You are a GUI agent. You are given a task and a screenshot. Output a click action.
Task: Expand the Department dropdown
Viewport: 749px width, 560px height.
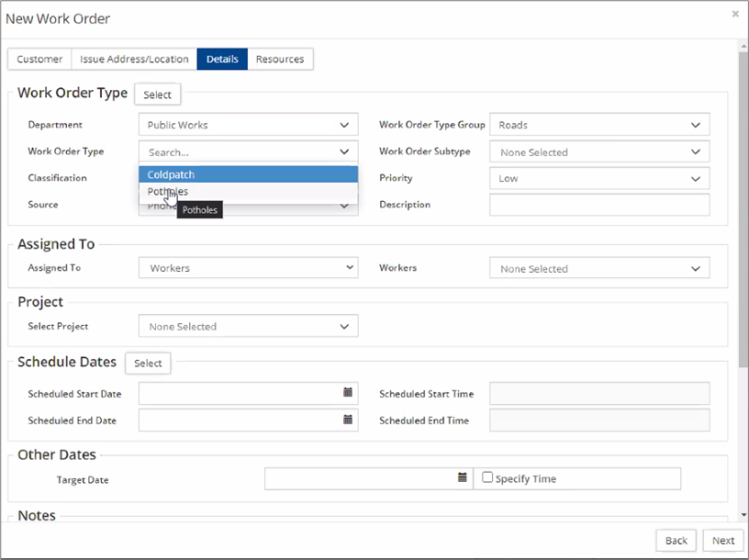(x=248, y=125)
